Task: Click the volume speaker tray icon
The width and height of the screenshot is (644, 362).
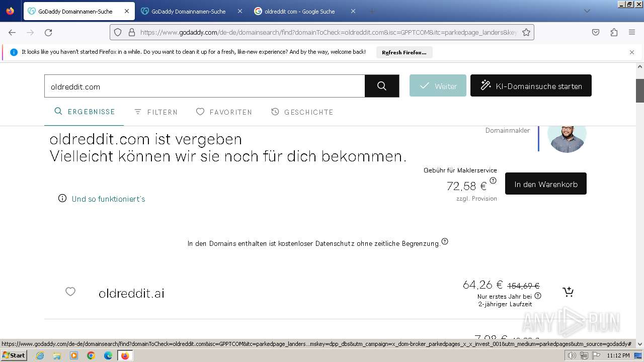Action: pos(572,355)
